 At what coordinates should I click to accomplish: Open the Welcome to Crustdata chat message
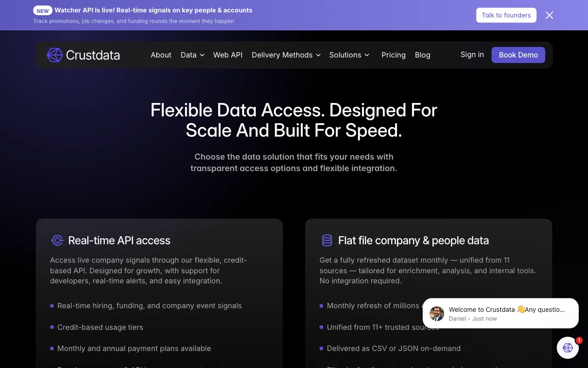(x=501, y=313)
